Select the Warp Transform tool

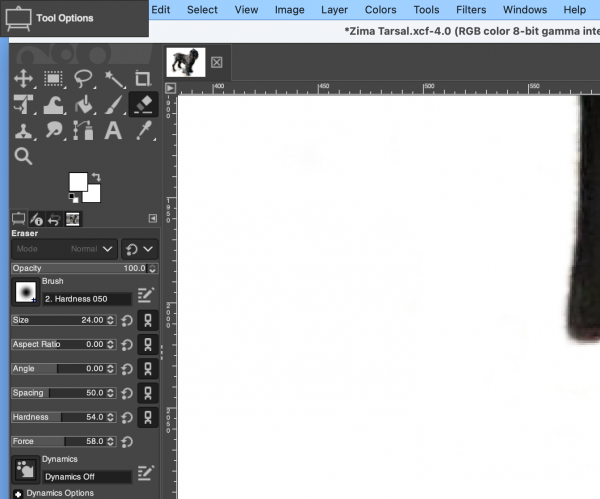point(53,104)
